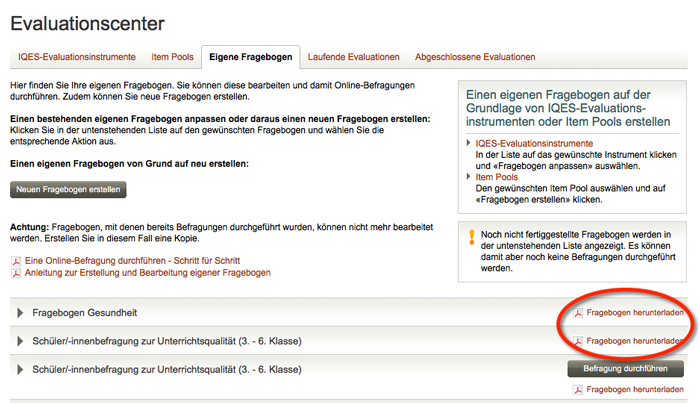The width and height of the screenshot is (700, 403).
Task: Click the yellow exclamation warning icon
Action: click(471, 237)
